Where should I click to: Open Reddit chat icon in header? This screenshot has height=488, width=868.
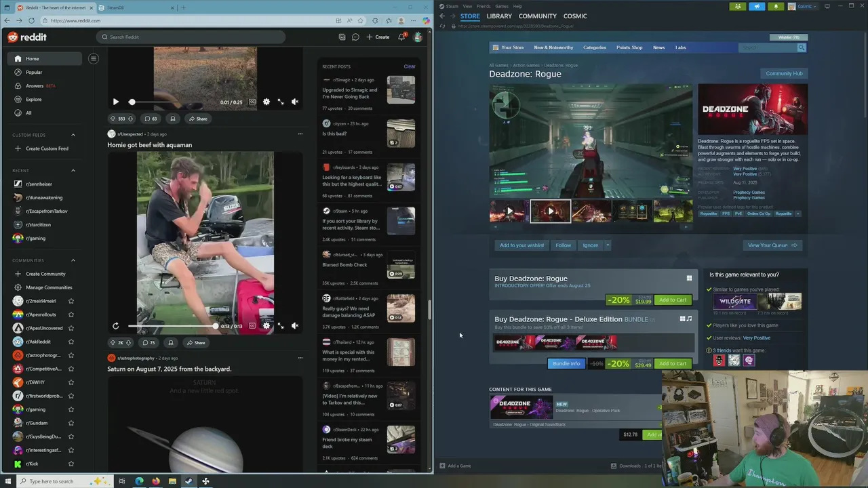pos(355,37)
